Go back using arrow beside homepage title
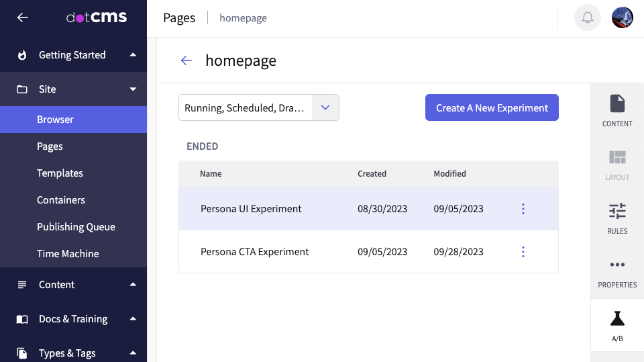This screenshot has height=362, width=644. coord(186,60)
